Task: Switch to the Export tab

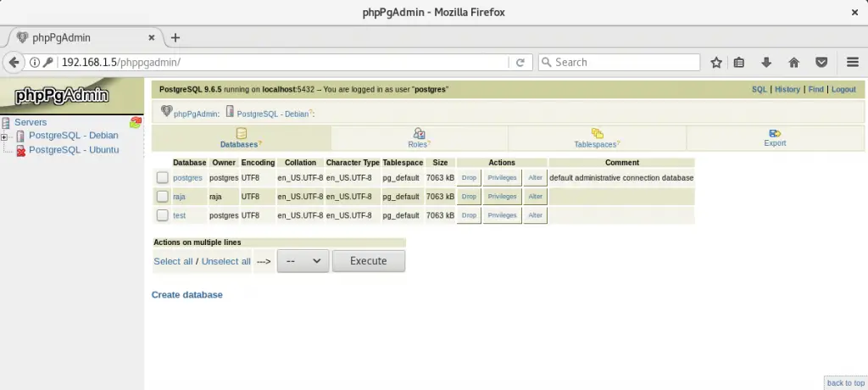Action: tap(775, 138)
